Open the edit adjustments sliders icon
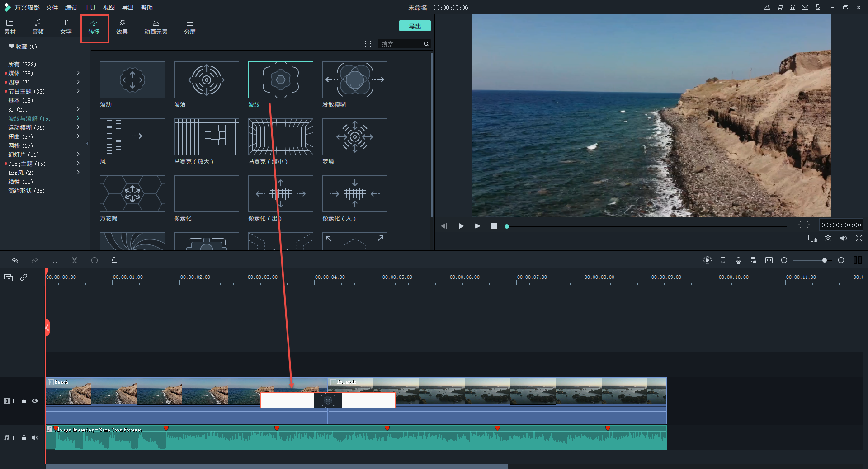This screenshot has height=469, width=868. click(114, 260)
